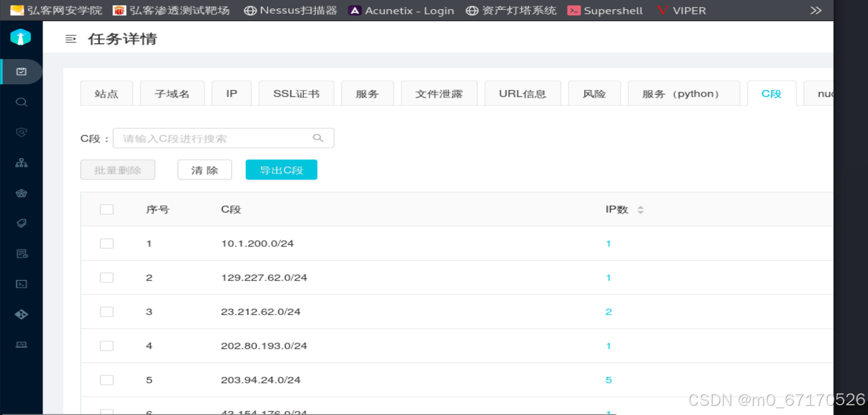Open the shield monitoring sidebar icon

pos(21,132)
